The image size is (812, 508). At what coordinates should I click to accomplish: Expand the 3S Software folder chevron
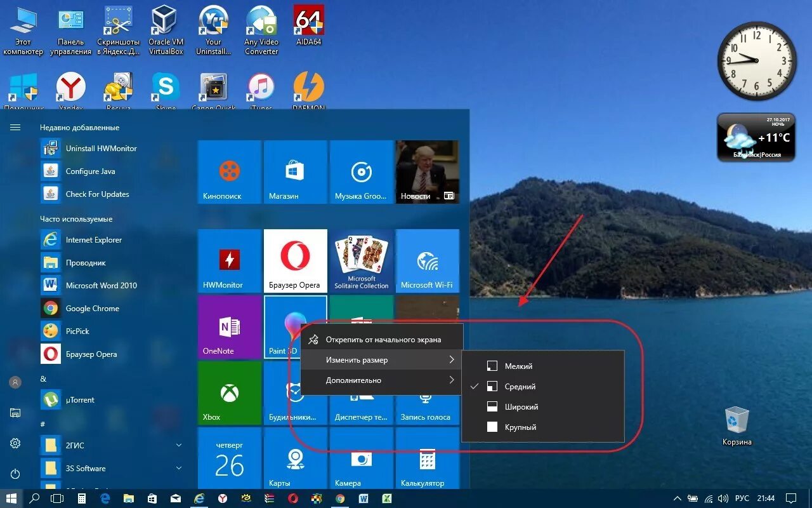coord(179,468)
